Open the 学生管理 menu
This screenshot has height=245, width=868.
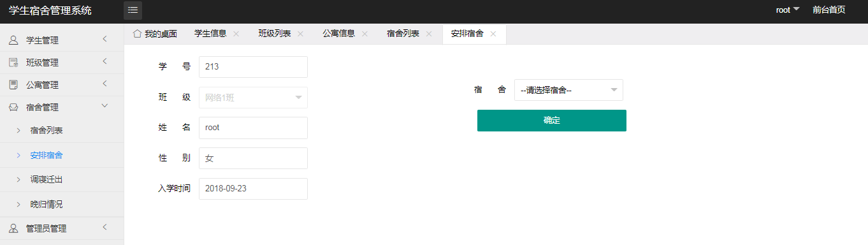[x=62, y=40]
